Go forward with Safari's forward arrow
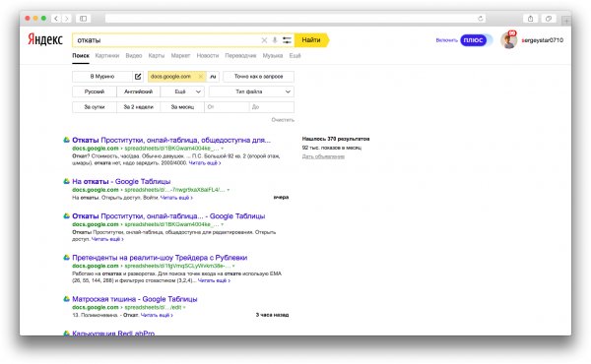The width and height of the screenshot is (591, 364). (67, 18)
